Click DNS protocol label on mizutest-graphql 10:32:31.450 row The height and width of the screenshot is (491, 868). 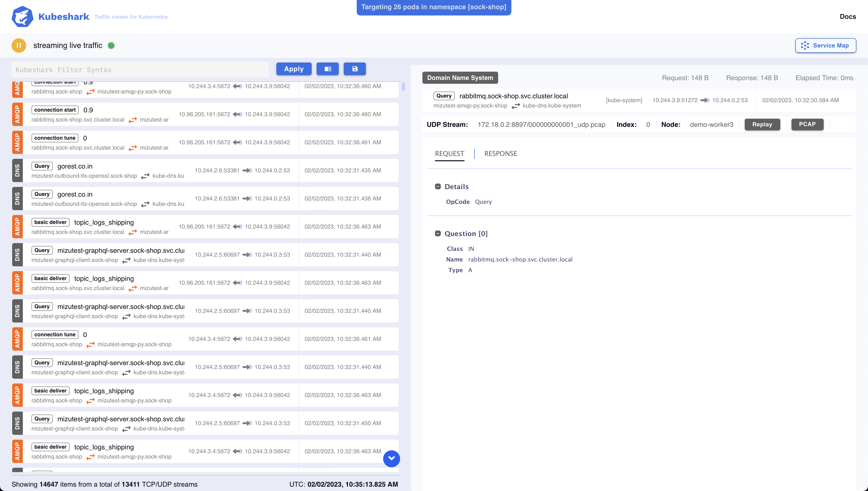pyautogui.click(x=17, y=423)
